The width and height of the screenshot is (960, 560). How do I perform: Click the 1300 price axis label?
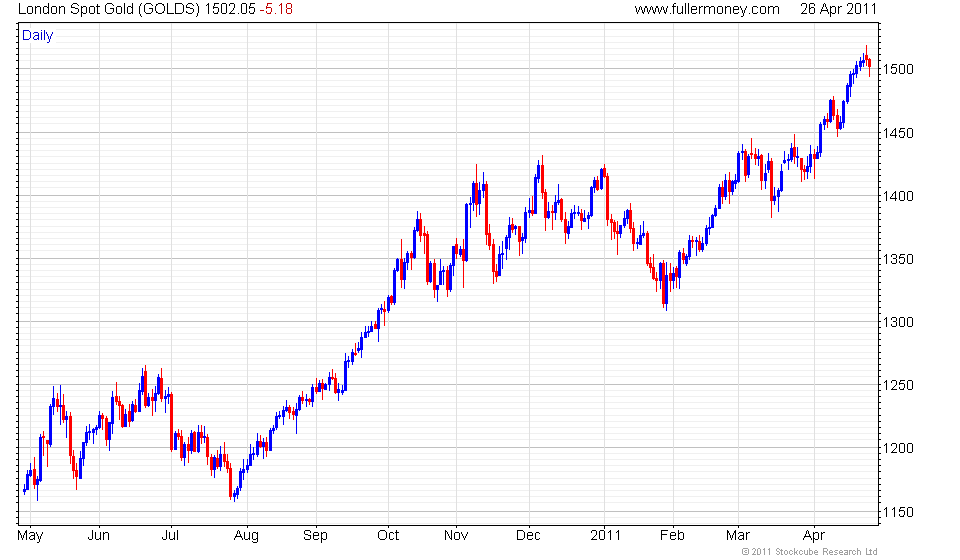(x=898, y=322)
